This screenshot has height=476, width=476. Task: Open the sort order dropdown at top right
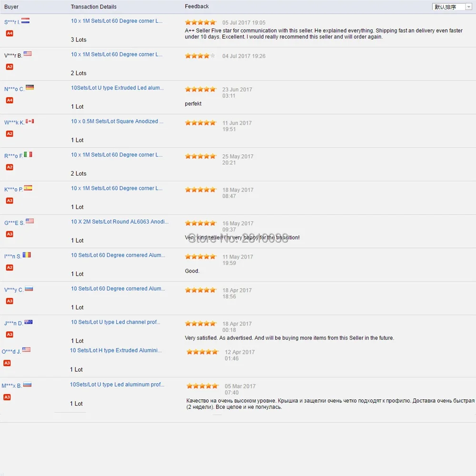452,7
